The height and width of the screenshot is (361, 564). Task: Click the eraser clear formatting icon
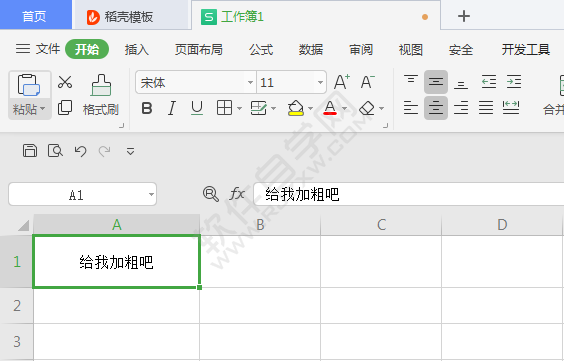[367, 108]
